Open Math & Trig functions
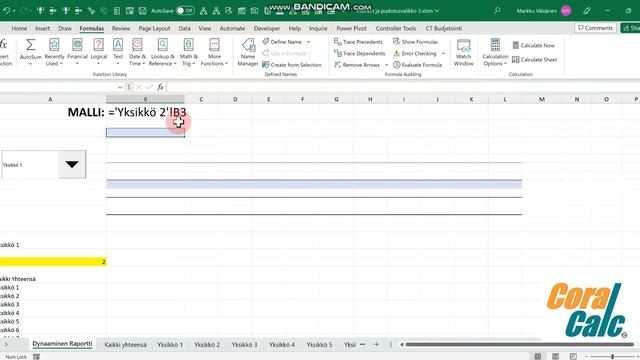This screenshot has width=640, height=360. (189, 52)
